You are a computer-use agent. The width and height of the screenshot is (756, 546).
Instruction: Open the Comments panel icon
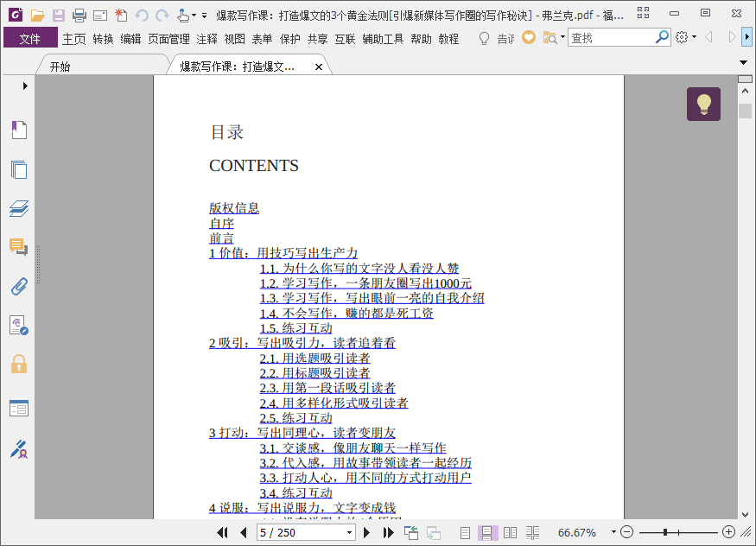point(19,247)
